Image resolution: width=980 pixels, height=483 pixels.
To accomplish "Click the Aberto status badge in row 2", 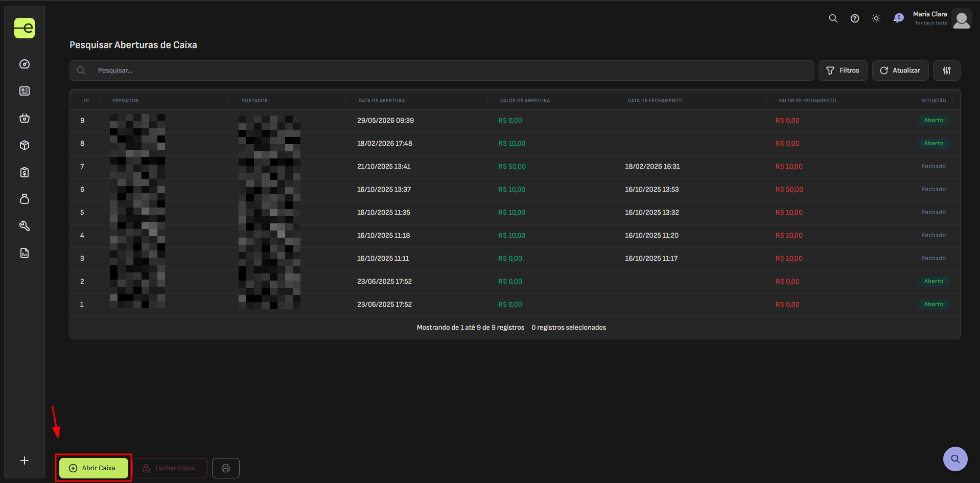I will pos(934,282).
